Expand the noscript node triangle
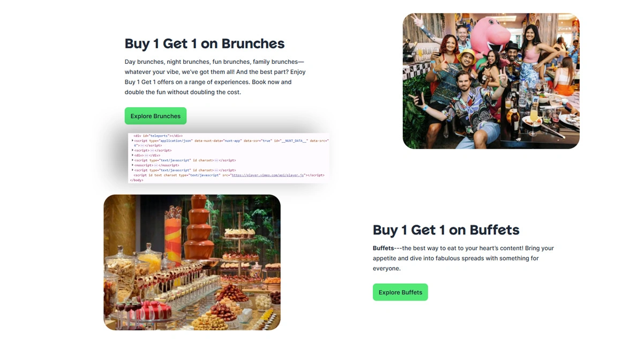The image size is (644, 340). (x=132, y=165)
